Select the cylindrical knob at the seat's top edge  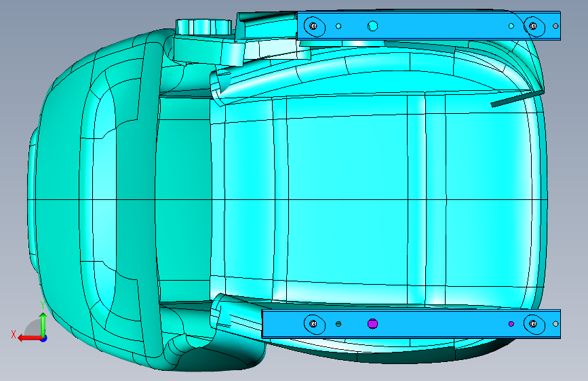[x=203, y=26]
